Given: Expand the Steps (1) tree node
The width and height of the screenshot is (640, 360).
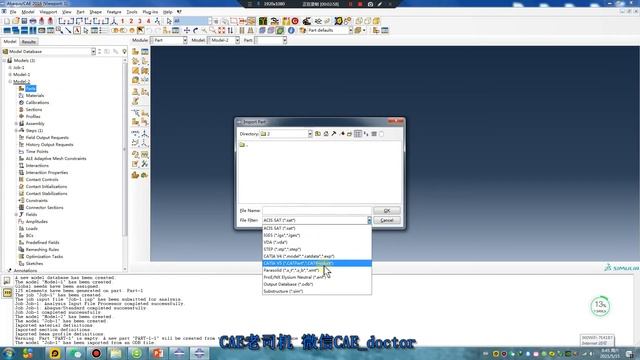Looking at the screenshot, I should 16,131.
